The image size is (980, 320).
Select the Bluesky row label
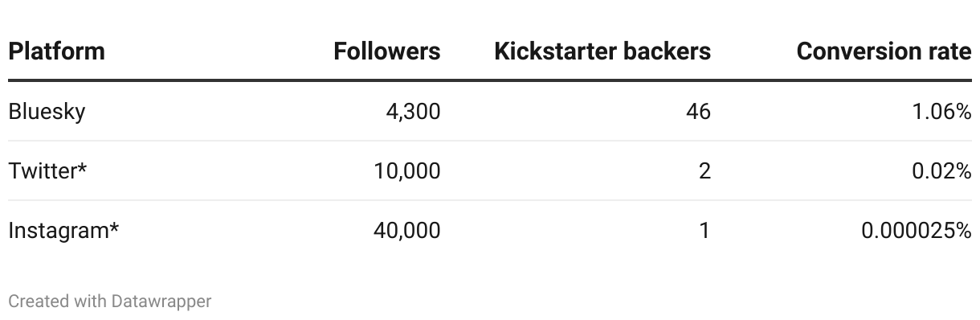click(x=47, y=112)
